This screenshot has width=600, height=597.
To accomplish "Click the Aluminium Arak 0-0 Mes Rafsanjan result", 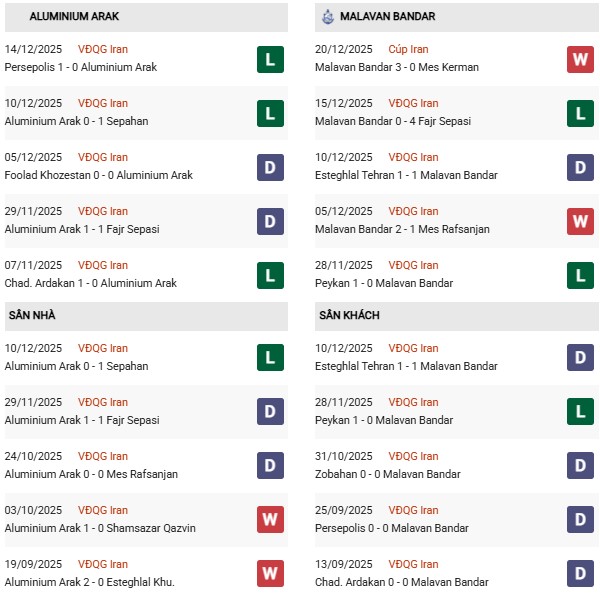I will click(91, 474).
